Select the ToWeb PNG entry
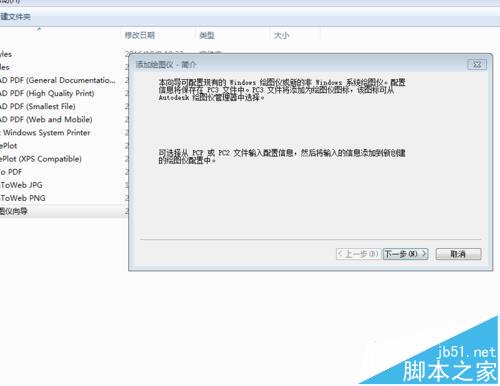The height and width of the screenshot is (386, 500). tap(23, 198)
